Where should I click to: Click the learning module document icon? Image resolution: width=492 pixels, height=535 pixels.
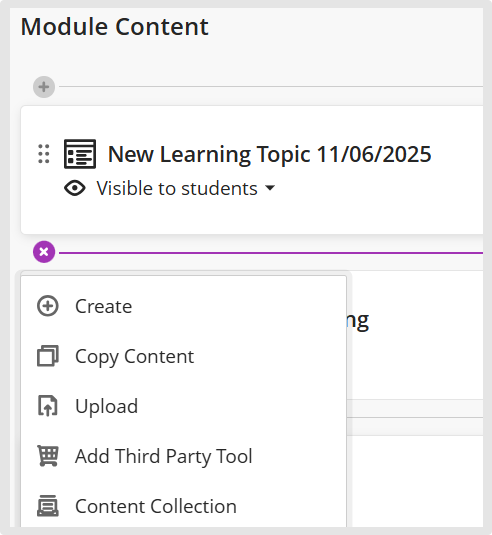pos(80,154)
